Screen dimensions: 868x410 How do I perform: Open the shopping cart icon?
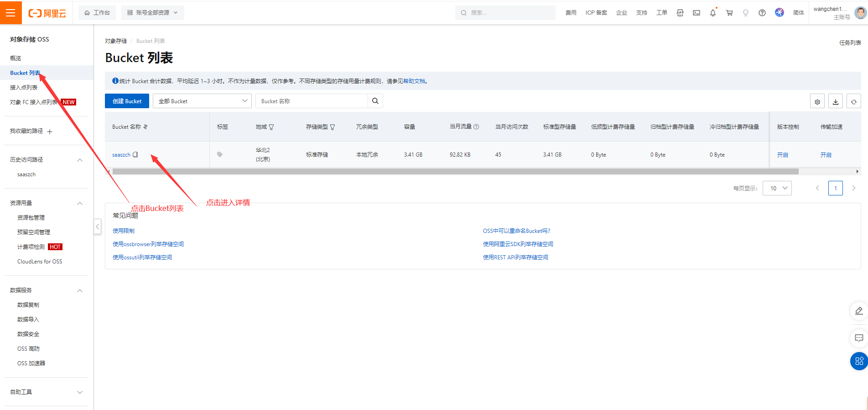[x=729, y=13]
